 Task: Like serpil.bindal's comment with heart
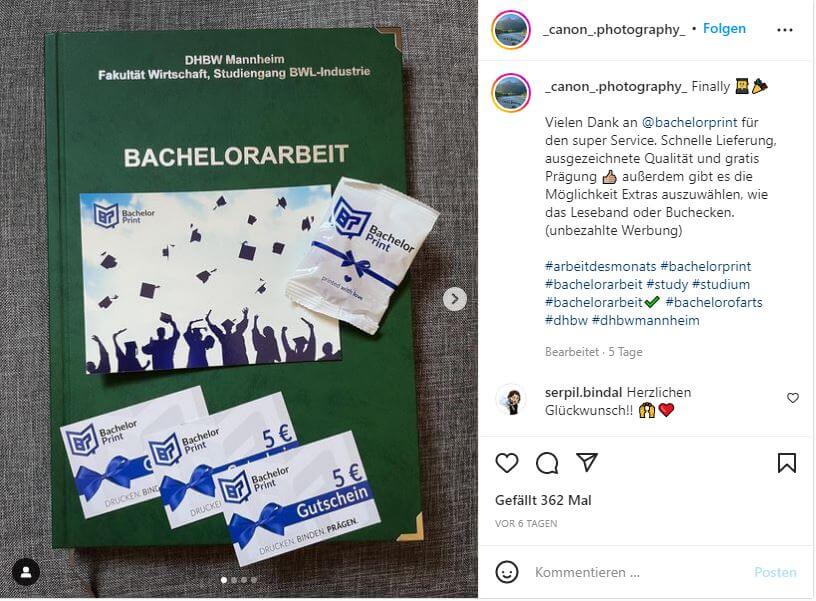coord(792,398)
